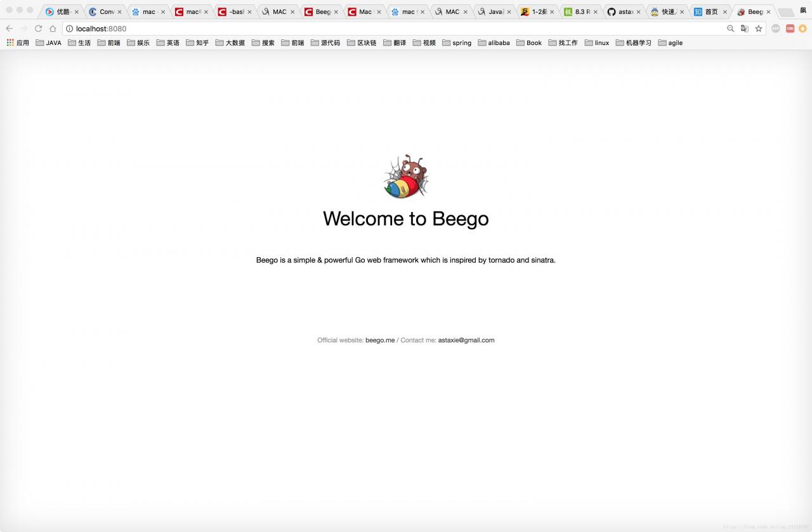The image size is (812, 532).
Task: Open the 机器学习 bookmarks folder
Action: [x=634, y=43]
